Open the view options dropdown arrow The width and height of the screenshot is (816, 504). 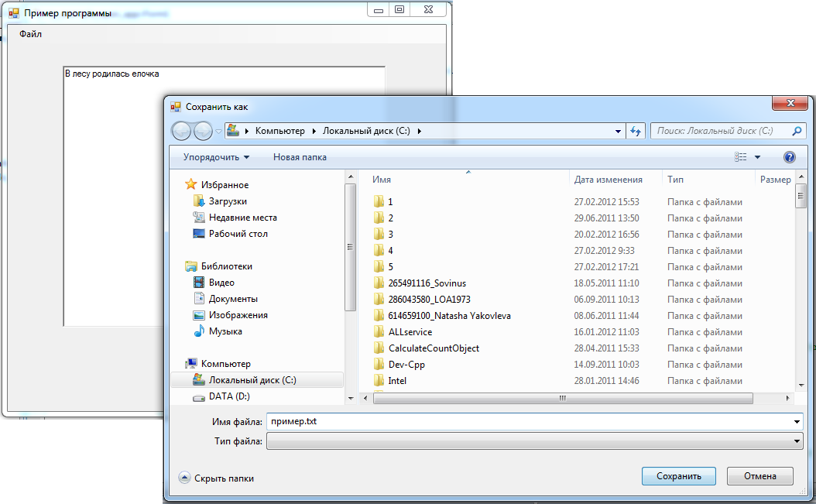(x=757, y=157)
